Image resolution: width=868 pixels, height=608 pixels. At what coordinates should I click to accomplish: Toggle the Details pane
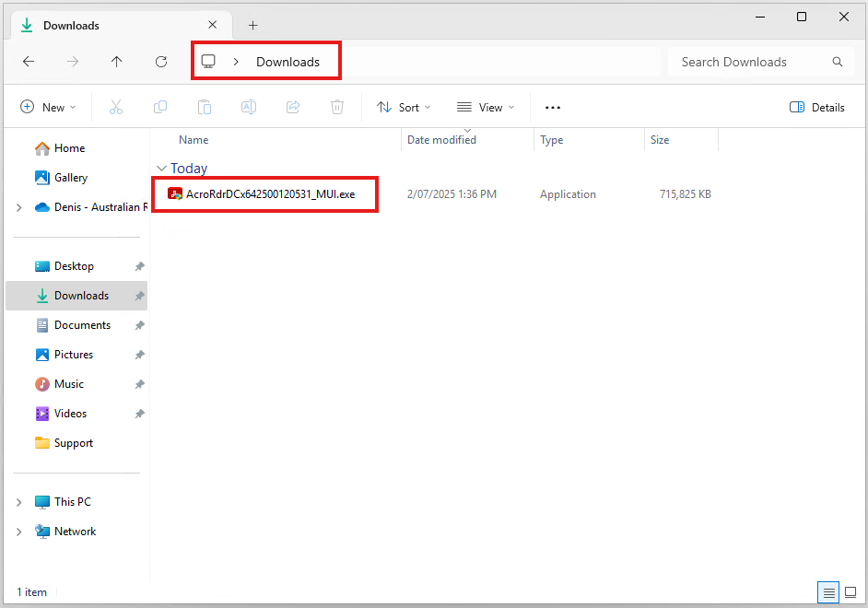click(816, 108)
